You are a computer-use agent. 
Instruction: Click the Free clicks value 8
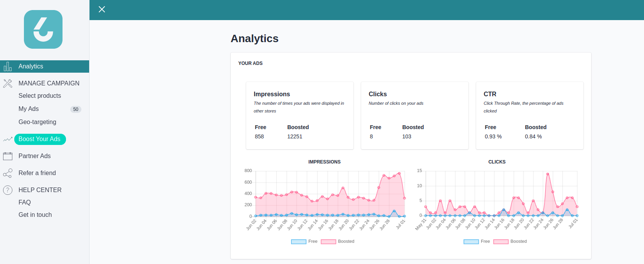click(x=371, y=137)
